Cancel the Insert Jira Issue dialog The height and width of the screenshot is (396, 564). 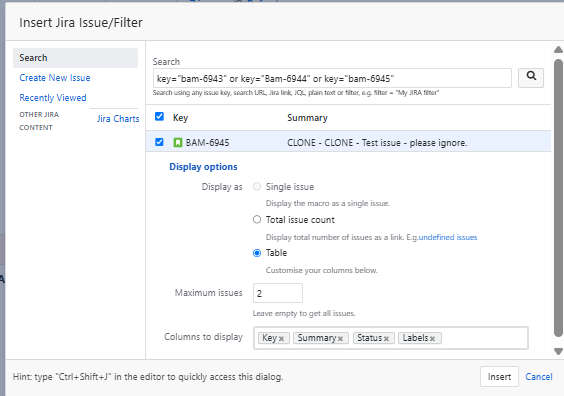pos(539,377)
